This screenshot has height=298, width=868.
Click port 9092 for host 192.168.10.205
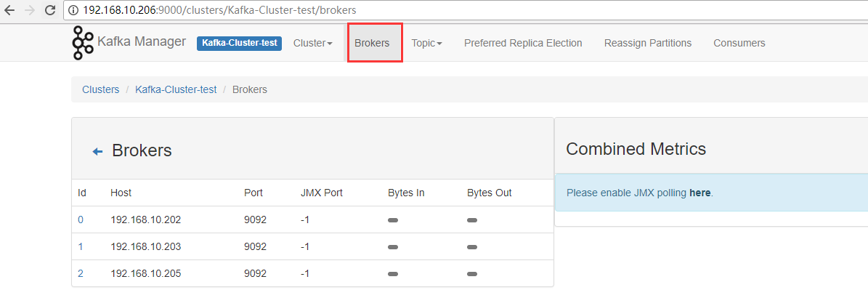click(x=255, y=273)
